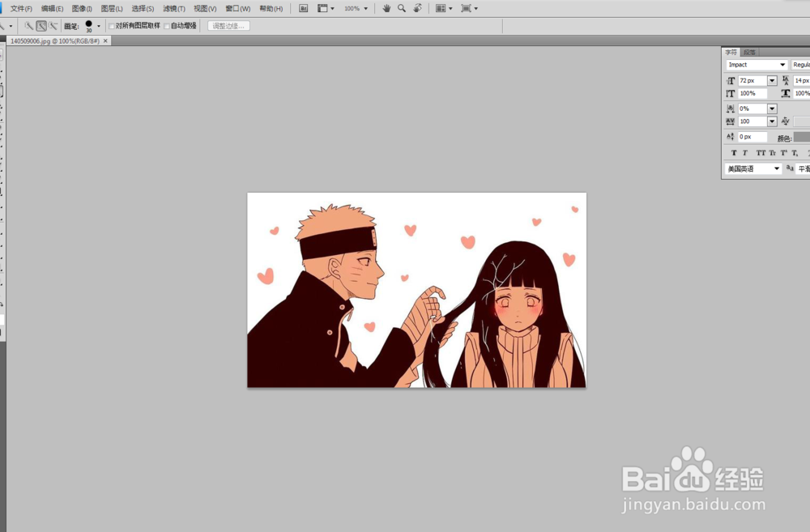This screenshot has height=532, width=810.
Task: Open the 美国英语 language dropdown
Action: coord(753,169)
